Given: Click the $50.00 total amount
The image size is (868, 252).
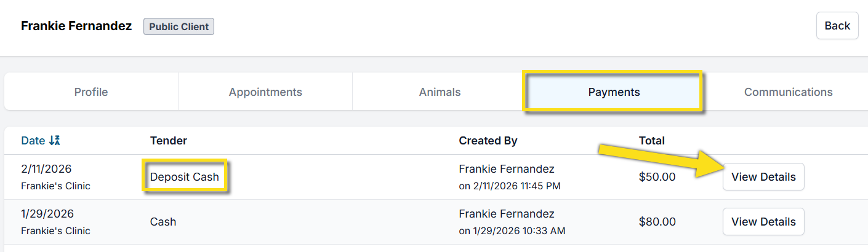Looking at the screenshot, I should point(657,177).
